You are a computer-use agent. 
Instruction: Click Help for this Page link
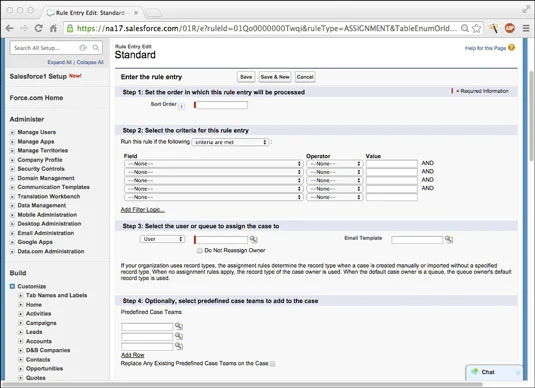click(x=485, y=48)
